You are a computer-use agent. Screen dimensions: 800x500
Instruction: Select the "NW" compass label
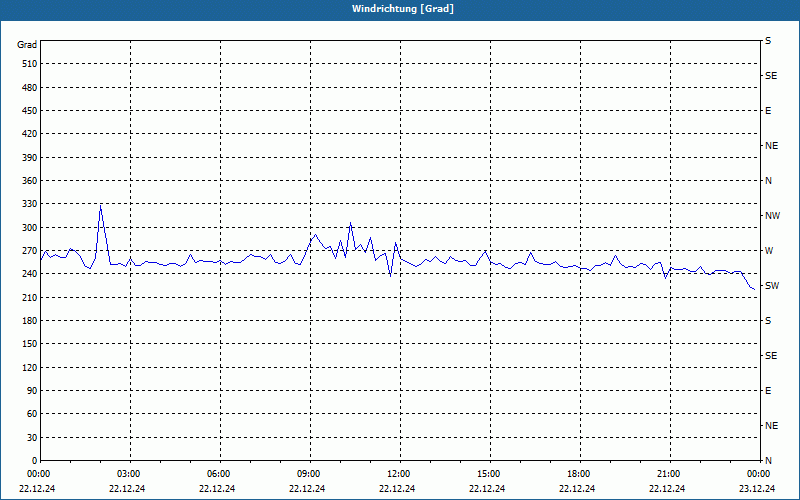click(x=772, y=216)
